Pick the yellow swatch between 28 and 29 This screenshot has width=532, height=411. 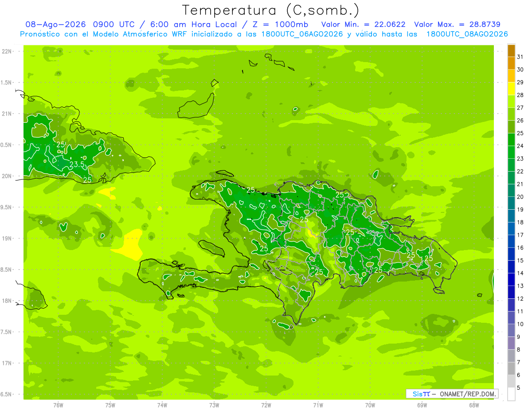[x=511, y=89]
